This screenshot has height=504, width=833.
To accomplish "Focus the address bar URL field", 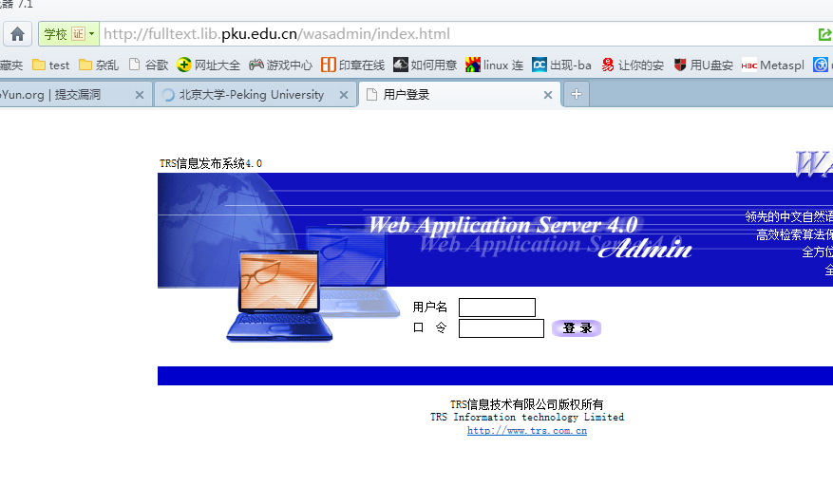I will tap(457, 34).
